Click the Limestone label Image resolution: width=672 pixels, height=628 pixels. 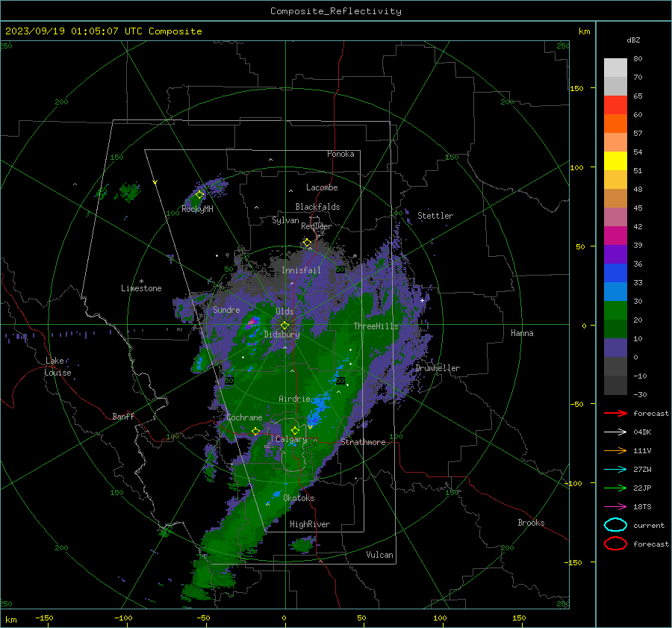(141, 288)
